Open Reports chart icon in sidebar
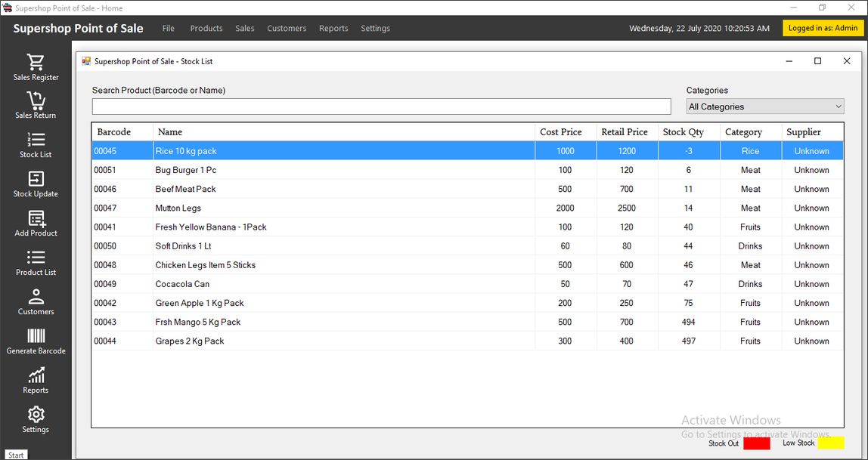 36,375
